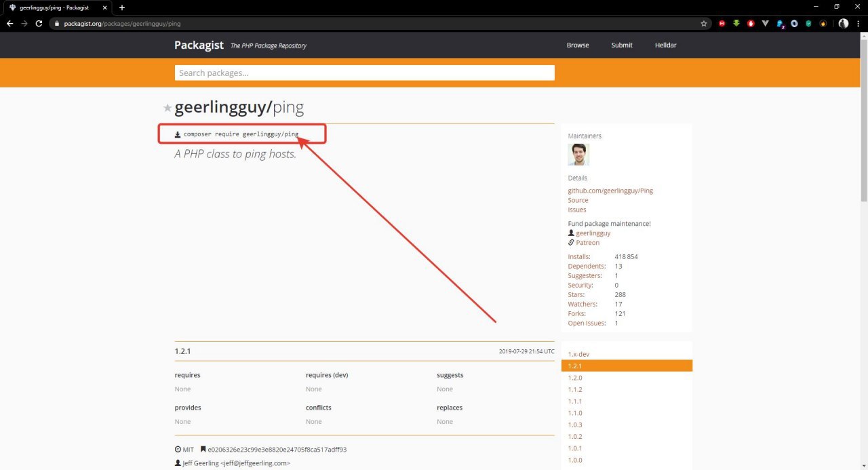The image size is (868, 470).
Task: Click the Installs stat link
Action: 579,257
